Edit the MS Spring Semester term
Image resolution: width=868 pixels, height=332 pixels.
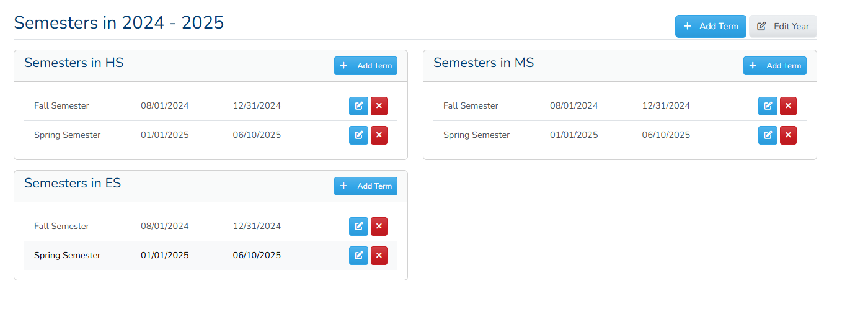coord(768,135)
